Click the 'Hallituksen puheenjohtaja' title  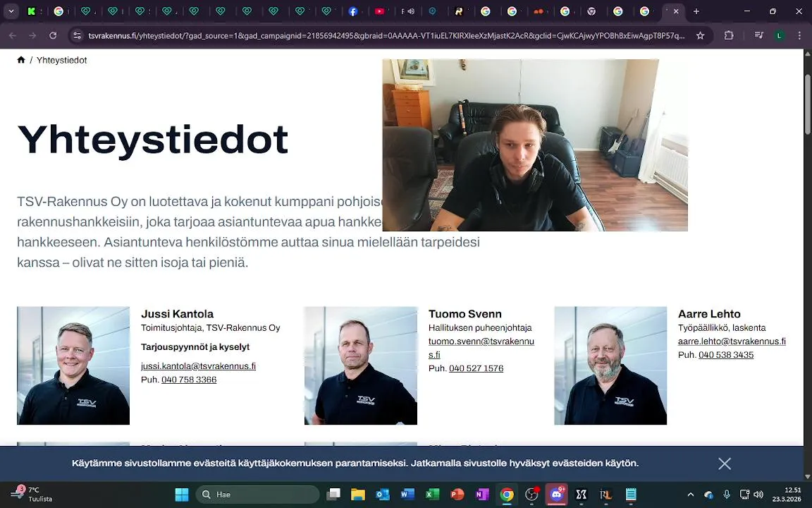tap(480, 327)
